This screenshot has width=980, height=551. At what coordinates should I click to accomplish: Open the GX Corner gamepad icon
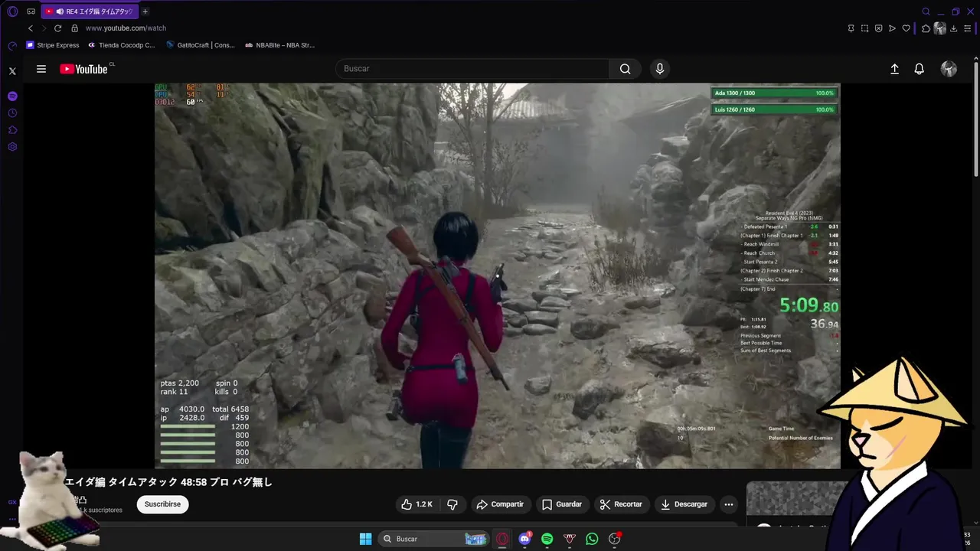(31, 11)
